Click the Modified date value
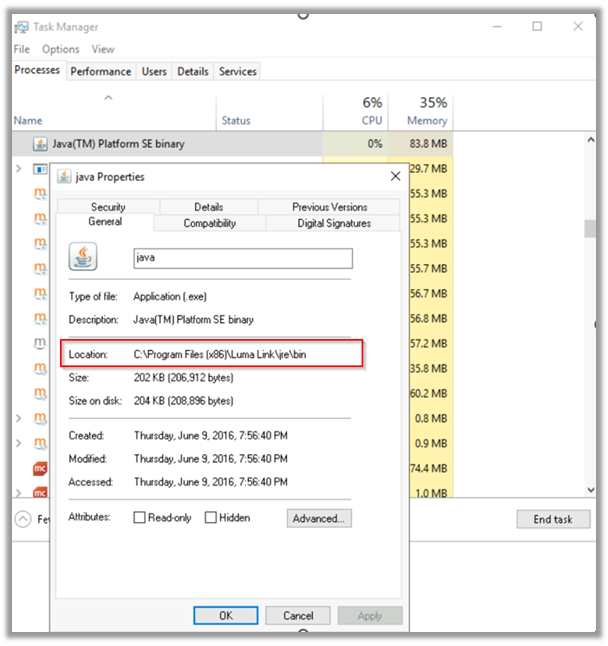This screenshot has height=646, width=608. (x=211, y=459)
